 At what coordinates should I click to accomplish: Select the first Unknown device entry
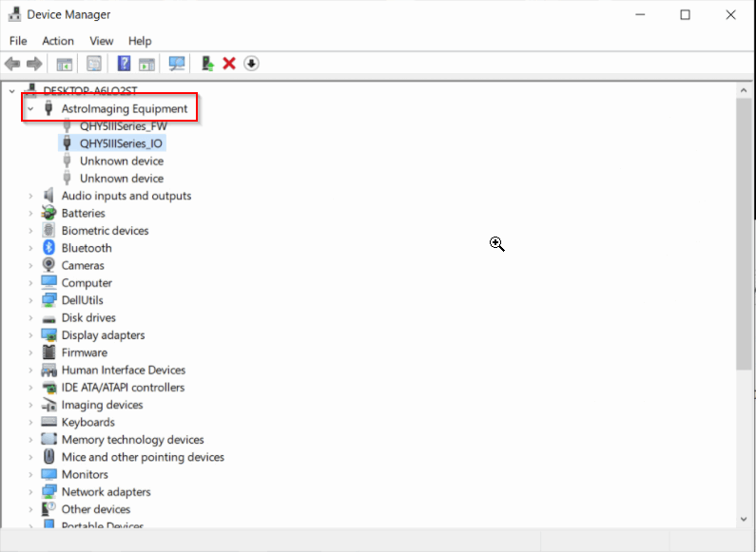click(122, 161)
